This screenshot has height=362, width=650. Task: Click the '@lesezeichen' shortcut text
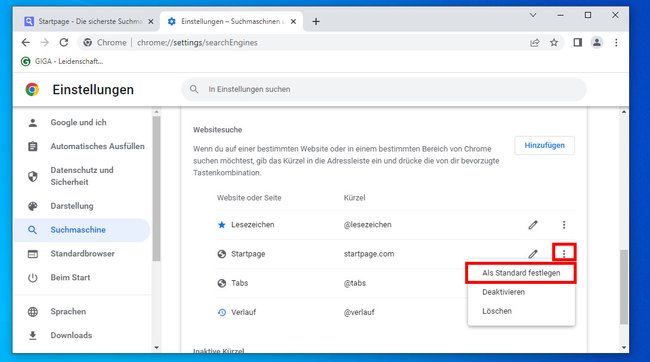[x=367, y=225]
